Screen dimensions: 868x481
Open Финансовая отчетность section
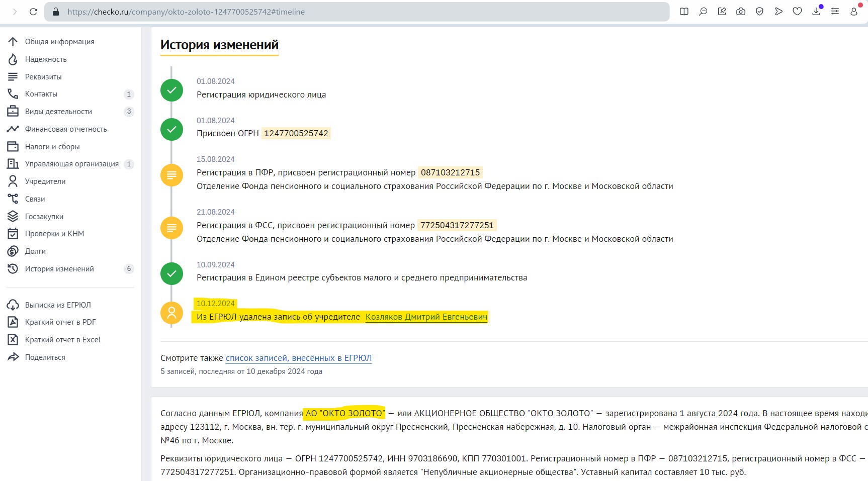point(66,129)
